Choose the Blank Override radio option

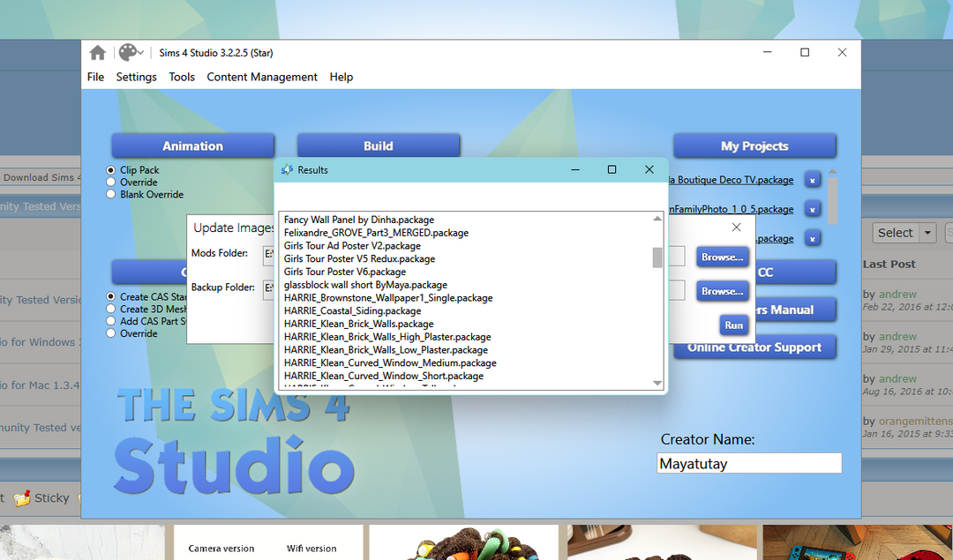(x=111, y=194)
